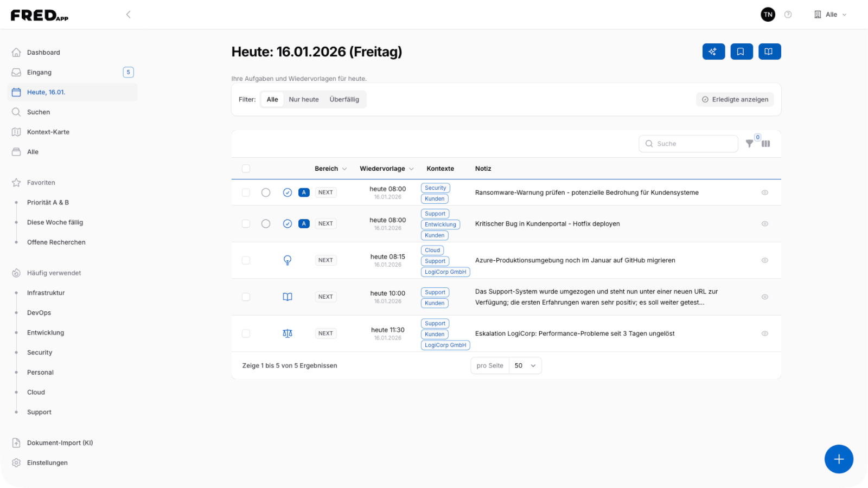
Task: Click the table filter funnel icon
Action: 749,144
